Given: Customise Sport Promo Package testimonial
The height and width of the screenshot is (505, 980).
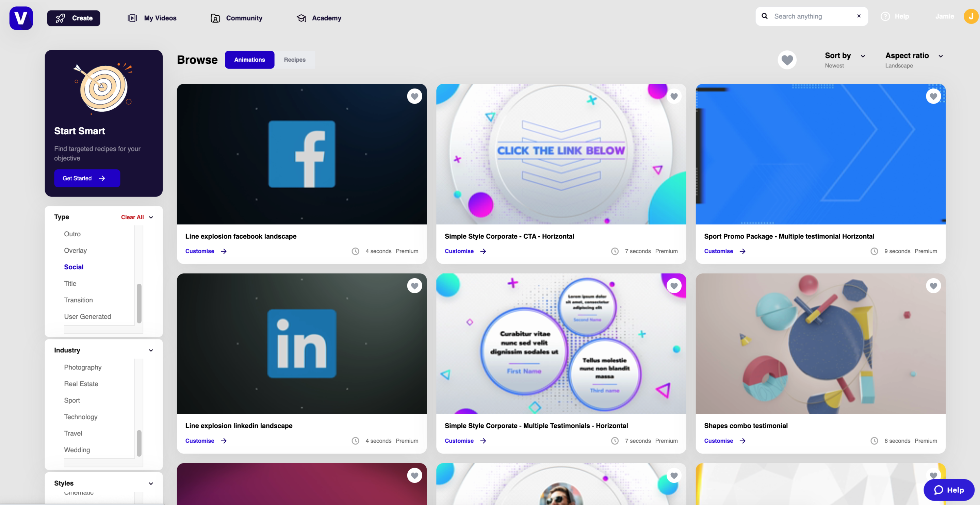Looking at the screenshot, I should (725, 251).
